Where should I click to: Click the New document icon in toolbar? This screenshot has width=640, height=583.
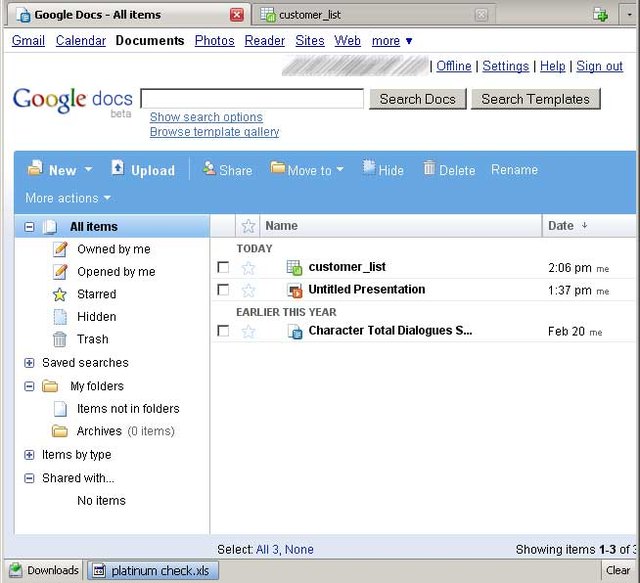point(35,168)
